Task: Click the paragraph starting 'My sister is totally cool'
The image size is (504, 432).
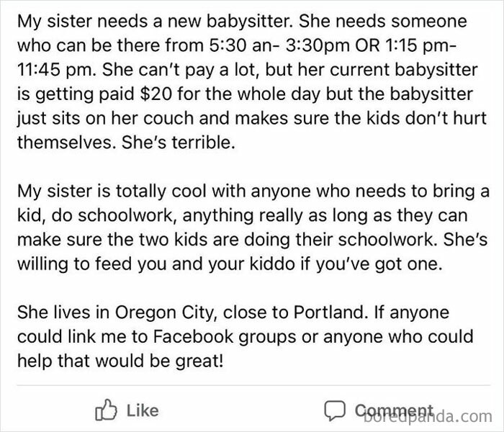Action: (x=253, y=228)
